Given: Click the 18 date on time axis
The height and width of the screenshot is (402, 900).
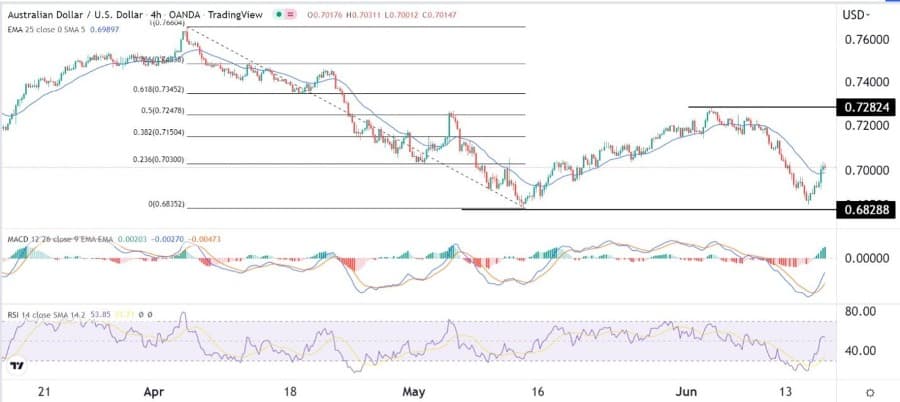Looking at the screenshot, I should [x=290, y=392].
